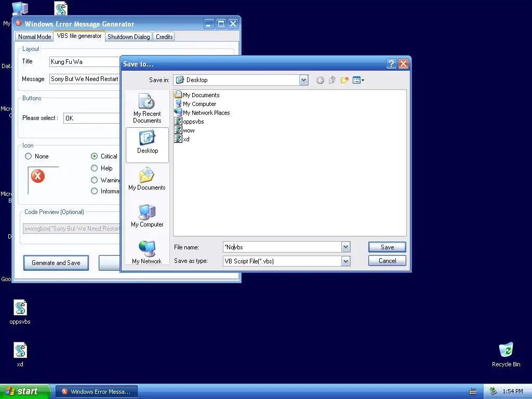Select the Critical icon radio button
532x399 pixels.
coord(95,156)
